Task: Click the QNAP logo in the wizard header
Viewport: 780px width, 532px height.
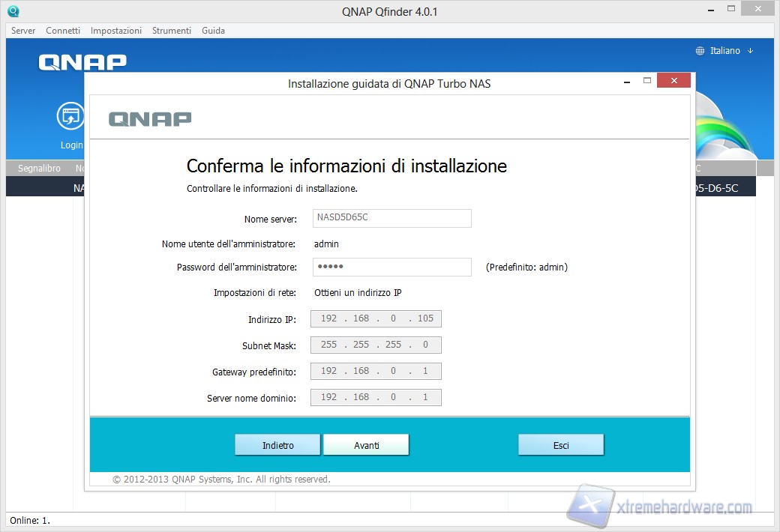Action: tap(150, 118)
